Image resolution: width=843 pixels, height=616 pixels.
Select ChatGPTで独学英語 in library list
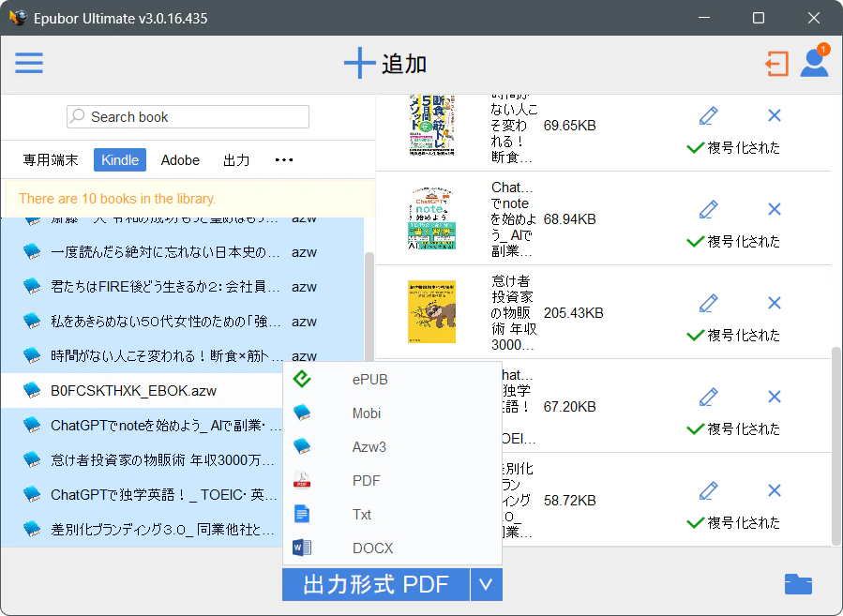[142, 494]
